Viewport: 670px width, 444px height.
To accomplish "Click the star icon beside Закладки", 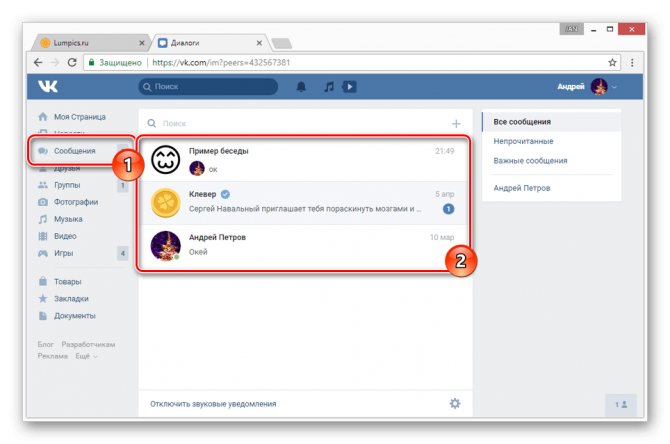I will 43,298.
